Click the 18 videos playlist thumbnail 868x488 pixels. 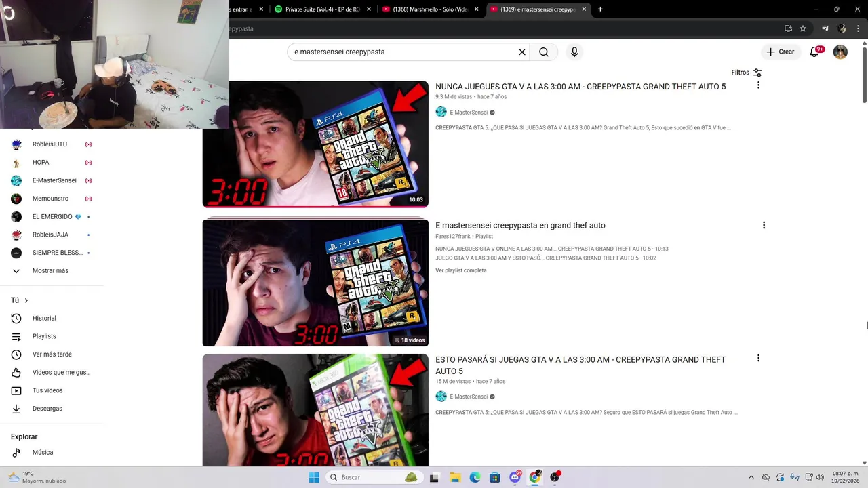pyautogui.click(x=315, y=283)
